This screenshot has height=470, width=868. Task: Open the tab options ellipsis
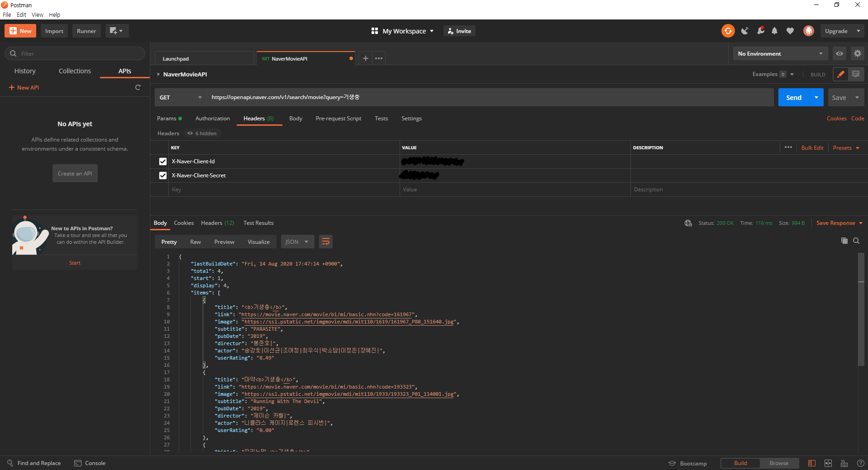[x=379, y=58]
